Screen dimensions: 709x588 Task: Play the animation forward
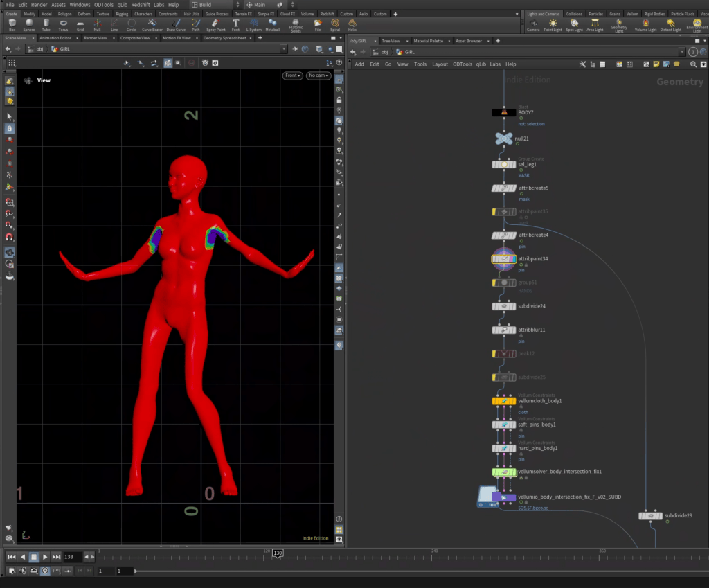pos(45,557)
